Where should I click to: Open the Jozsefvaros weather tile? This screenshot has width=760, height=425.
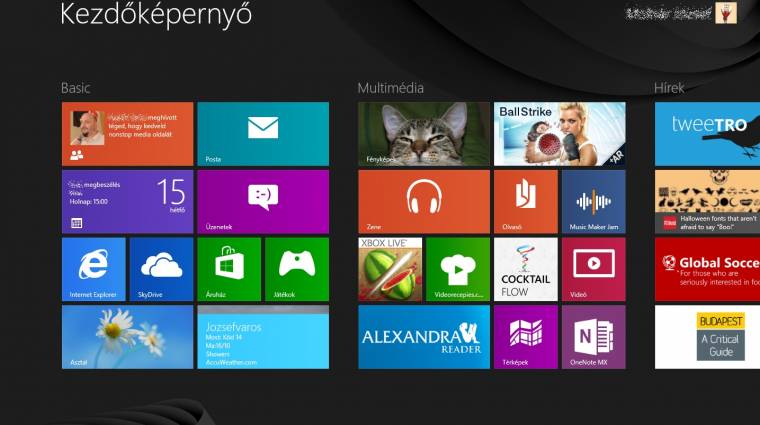263,337
